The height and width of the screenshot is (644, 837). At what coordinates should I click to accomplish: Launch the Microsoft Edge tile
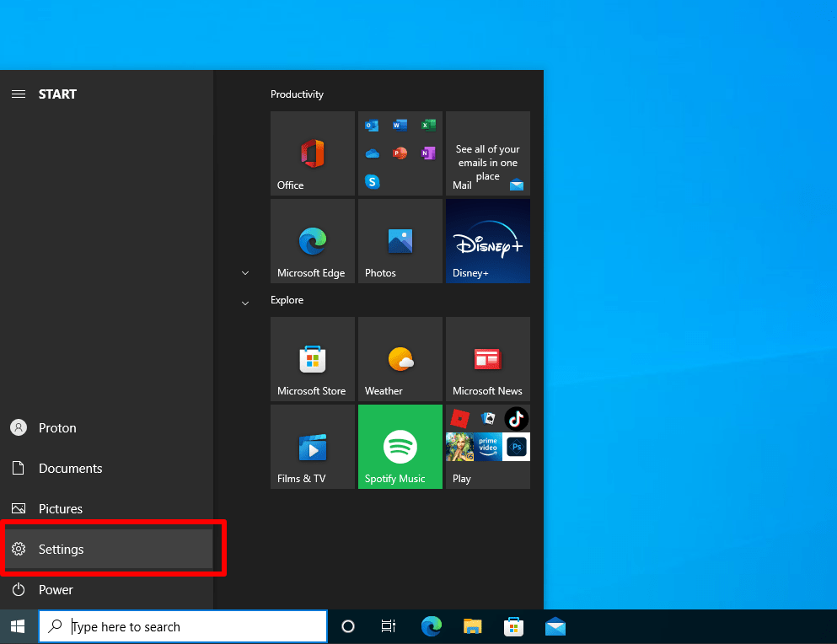point(312,241)
